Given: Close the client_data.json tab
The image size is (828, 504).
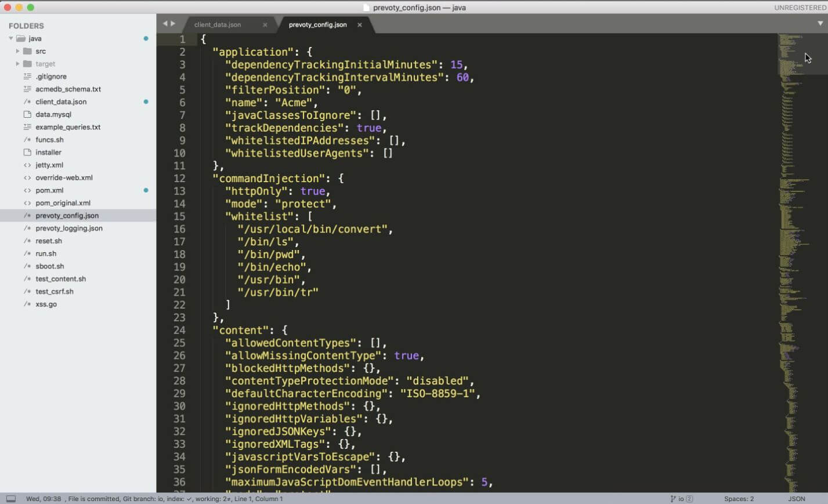Looking at the screenshot, I should (x=265, y=25).
